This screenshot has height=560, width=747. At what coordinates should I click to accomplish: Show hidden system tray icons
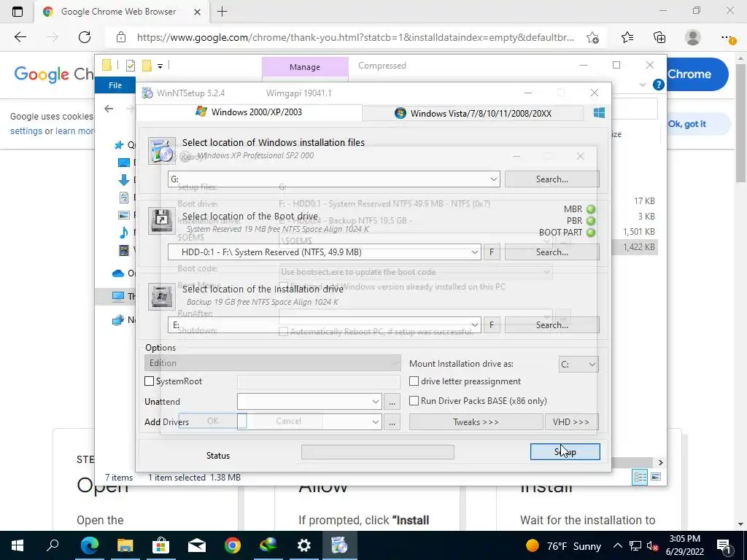tap(617, 545)
